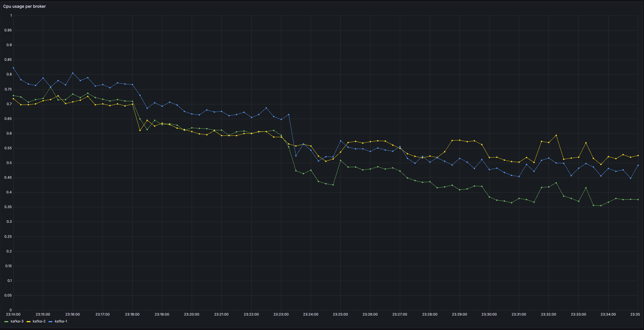Click kafka-2's highest point just after 23:32:00
Viewport: 644px width, 330px height.
click(x=556, y=135)
